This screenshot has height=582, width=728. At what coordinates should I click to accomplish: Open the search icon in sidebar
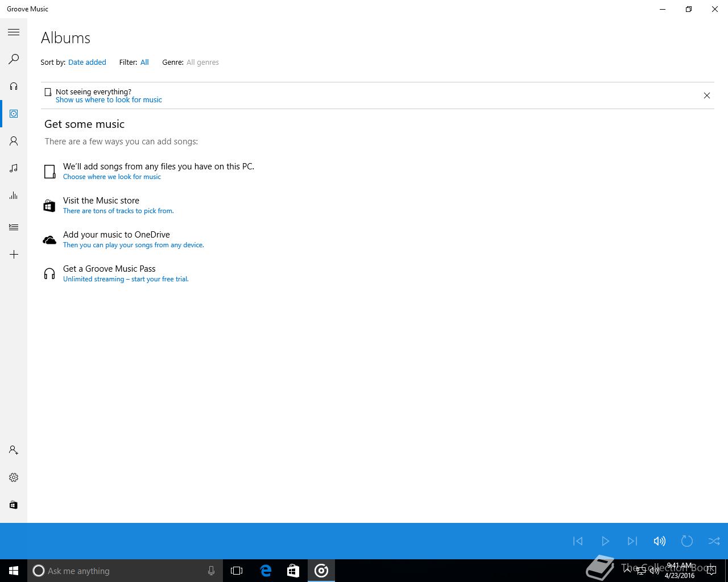click(14, 59)
